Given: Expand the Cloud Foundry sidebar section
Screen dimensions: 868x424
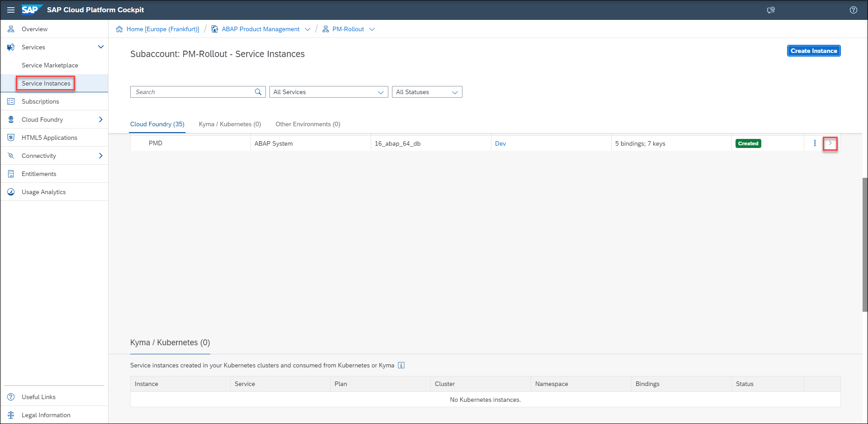Looking at the screenshot, I should pos(101,119).
